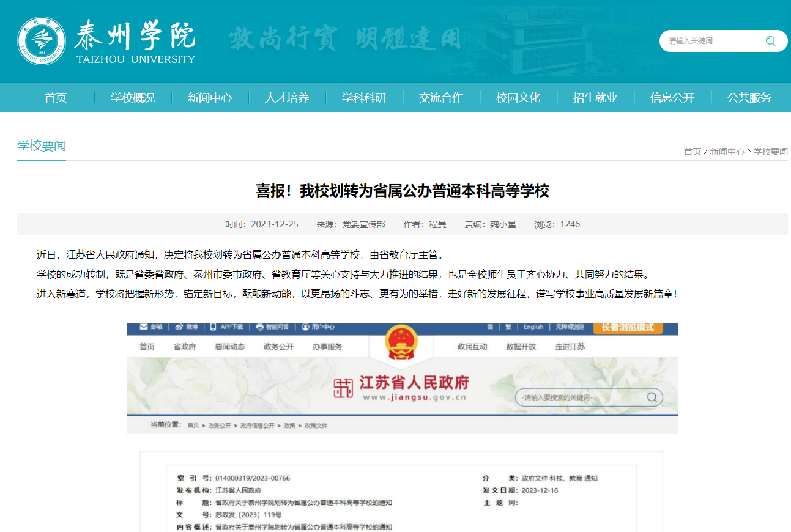Click the 学校要闻 section tab heading
This screenshot has height=532, width=791.
coord(42,146)
